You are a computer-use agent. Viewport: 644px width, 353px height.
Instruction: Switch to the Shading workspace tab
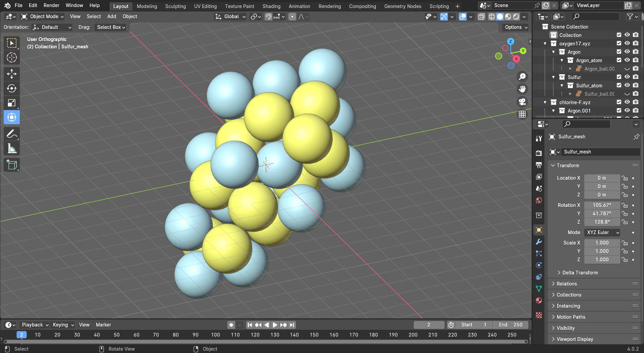tap(271, 6)
